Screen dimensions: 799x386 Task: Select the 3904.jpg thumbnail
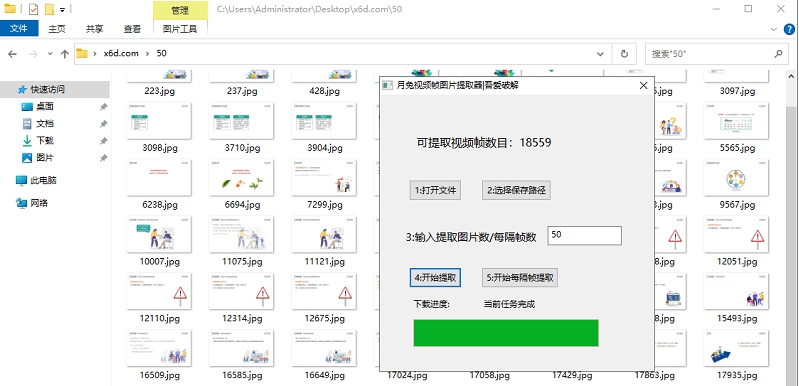[x=324, y=121]
